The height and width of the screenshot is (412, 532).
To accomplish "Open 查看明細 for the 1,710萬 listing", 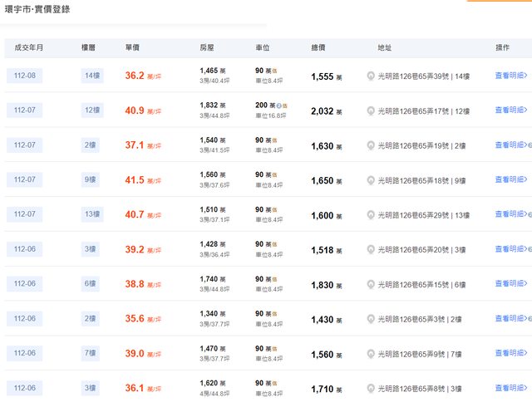I will [x=510, y=388].
